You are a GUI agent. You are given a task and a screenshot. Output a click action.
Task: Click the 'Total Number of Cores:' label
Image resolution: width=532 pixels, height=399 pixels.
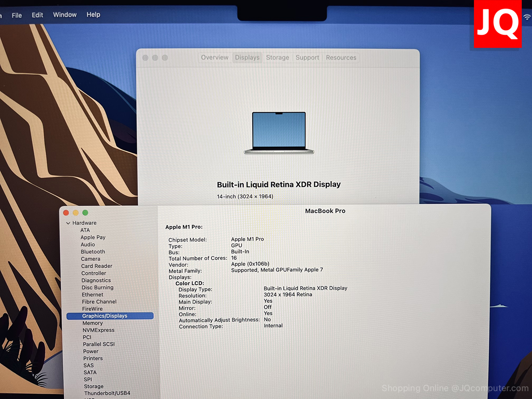pos(198,258)
